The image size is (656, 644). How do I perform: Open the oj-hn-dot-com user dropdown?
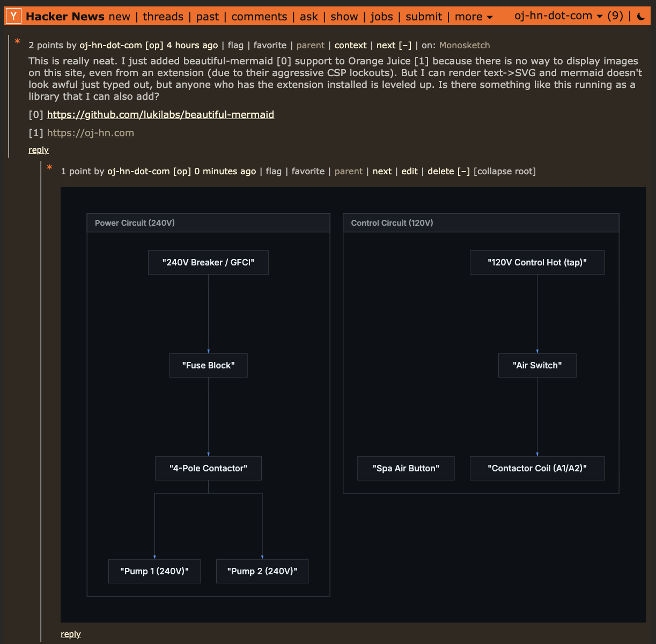click(558, 16)
